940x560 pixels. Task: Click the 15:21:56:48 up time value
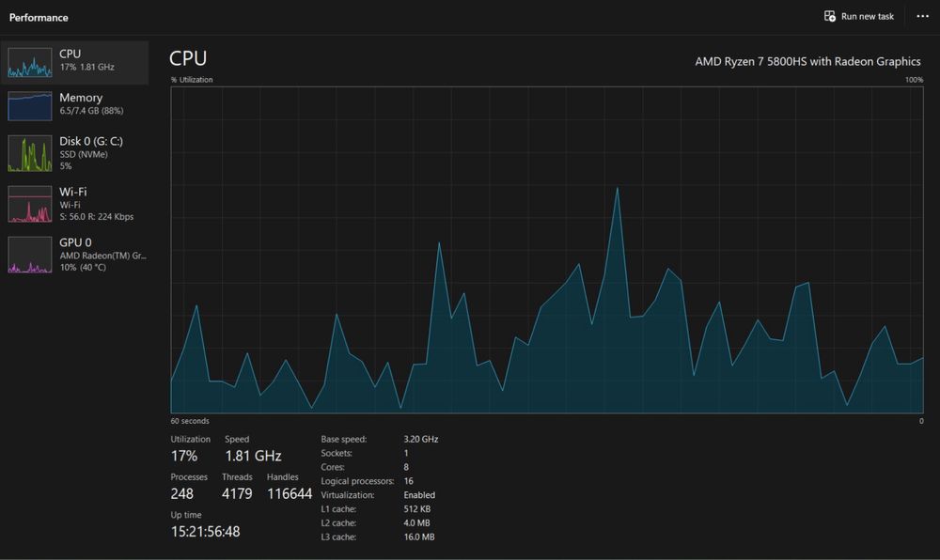[205, 531]
